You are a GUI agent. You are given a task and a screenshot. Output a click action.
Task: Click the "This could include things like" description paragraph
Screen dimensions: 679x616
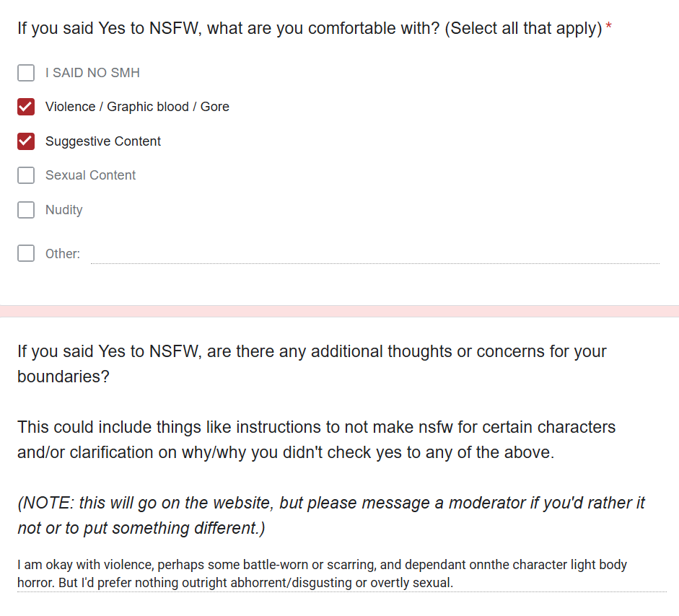click(316, 439)
